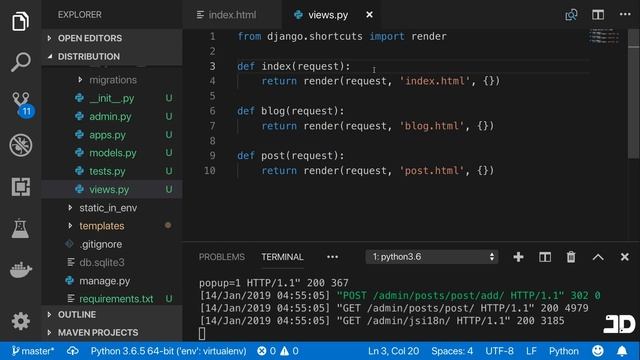Click line number 6 in gutter
This screenshot has height=360, width=640.
[x=212, y=111]
